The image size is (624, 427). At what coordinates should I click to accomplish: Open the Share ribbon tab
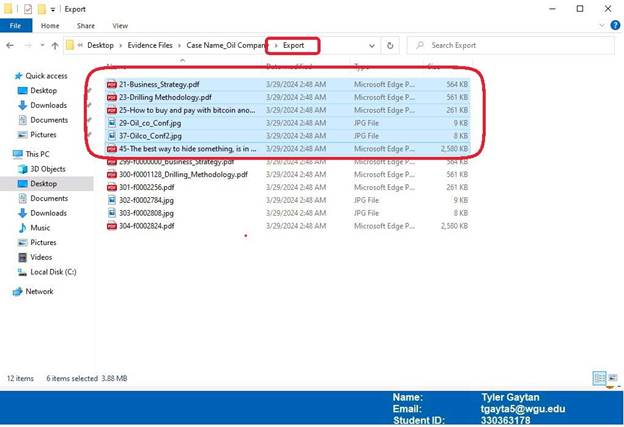[x=86, y=25]
